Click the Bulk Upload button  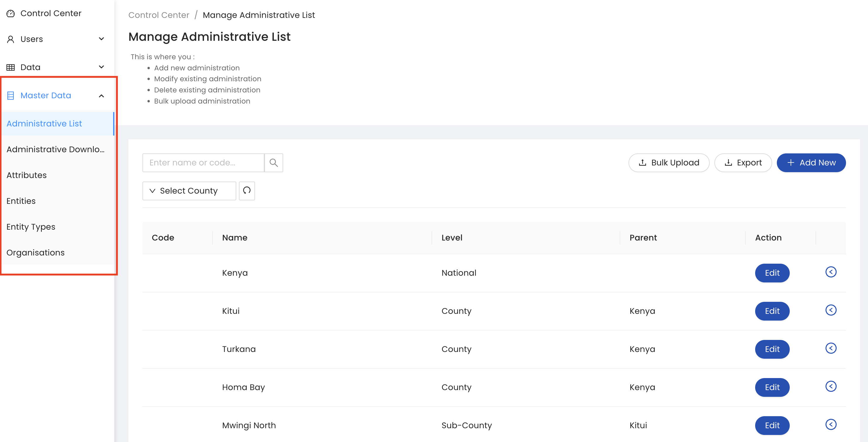(669, 163)
